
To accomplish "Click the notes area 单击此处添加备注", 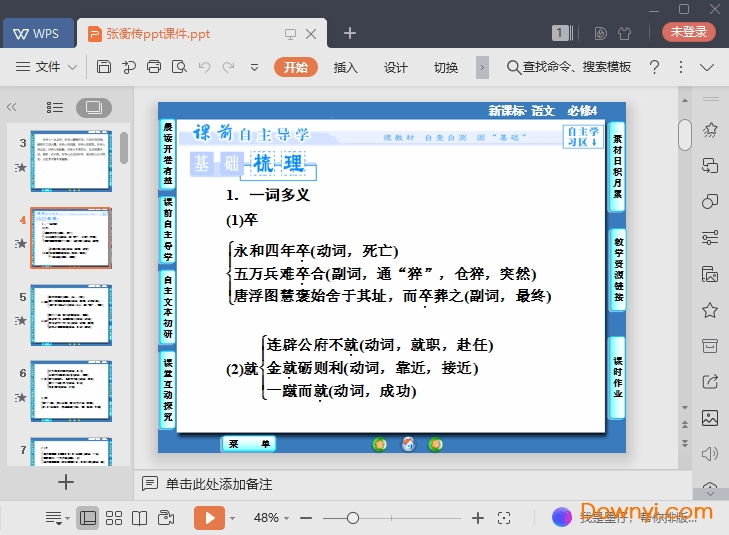I will pos(219,484).
